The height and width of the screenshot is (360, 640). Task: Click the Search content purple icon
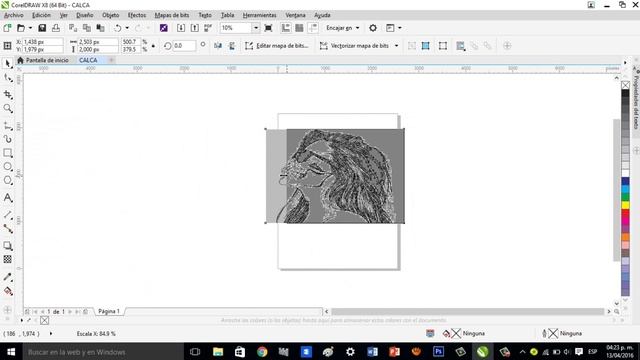coord(164,28)
